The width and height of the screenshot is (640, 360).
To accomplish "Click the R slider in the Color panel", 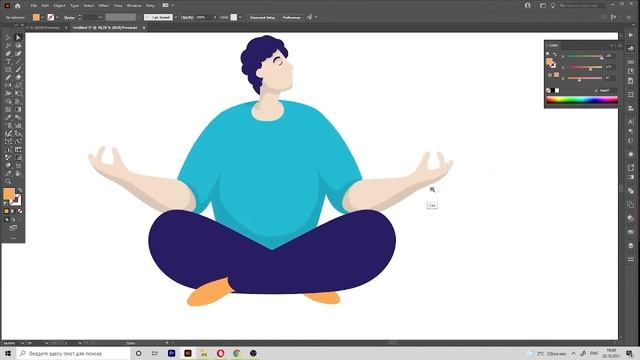I will [x=584, y=56].
